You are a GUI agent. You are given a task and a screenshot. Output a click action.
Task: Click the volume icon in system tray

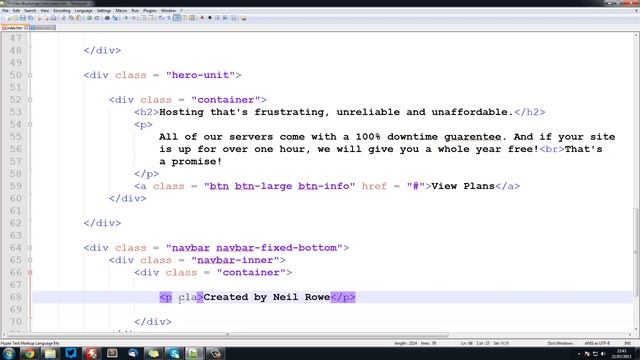click(603, 354)
